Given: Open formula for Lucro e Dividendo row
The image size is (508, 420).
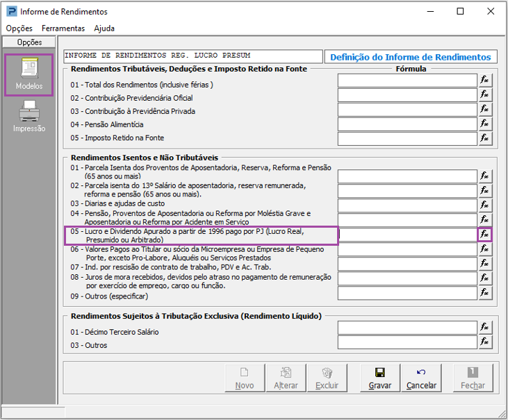Looking at the screenshot, I should click(484, 235).
